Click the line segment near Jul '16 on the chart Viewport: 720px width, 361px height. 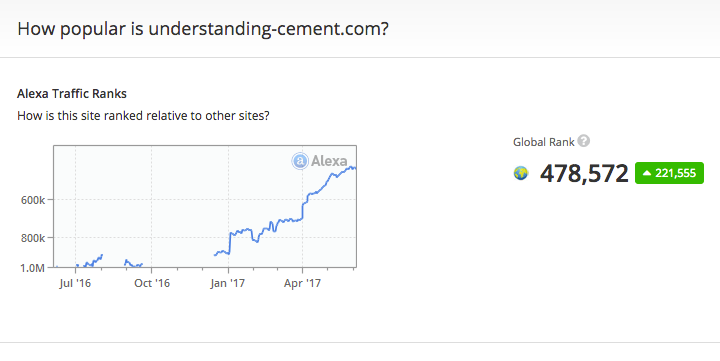pos(90,261)
